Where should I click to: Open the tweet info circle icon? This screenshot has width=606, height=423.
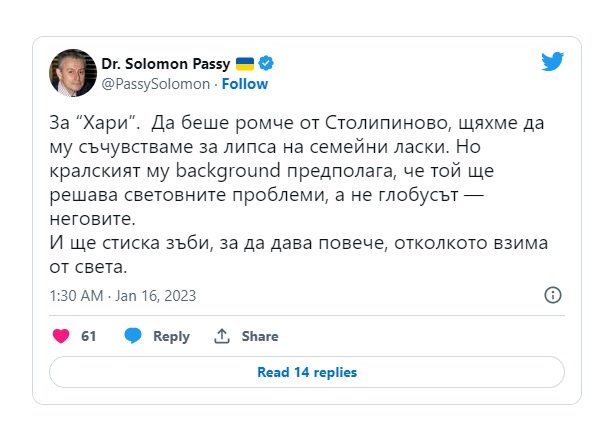pos(551,295)
